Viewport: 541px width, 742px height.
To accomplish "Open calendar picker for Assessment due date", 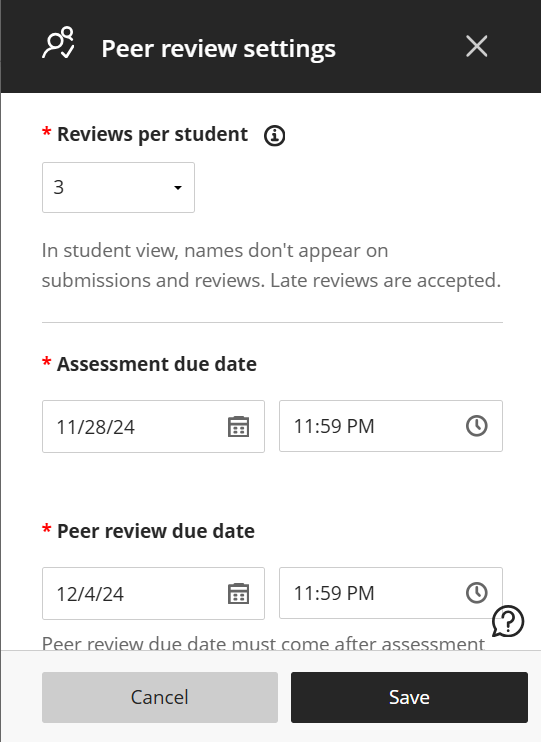I will (239, 426).
